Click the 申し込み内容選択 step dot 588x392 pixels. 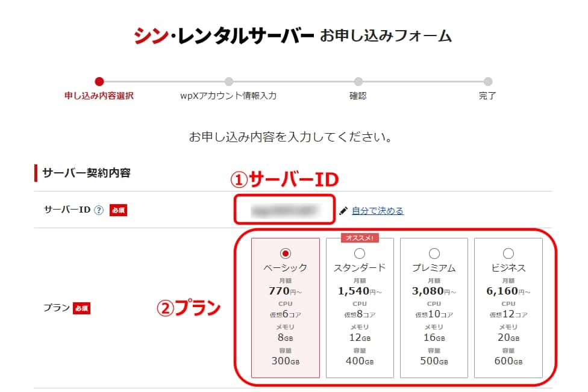99,81
